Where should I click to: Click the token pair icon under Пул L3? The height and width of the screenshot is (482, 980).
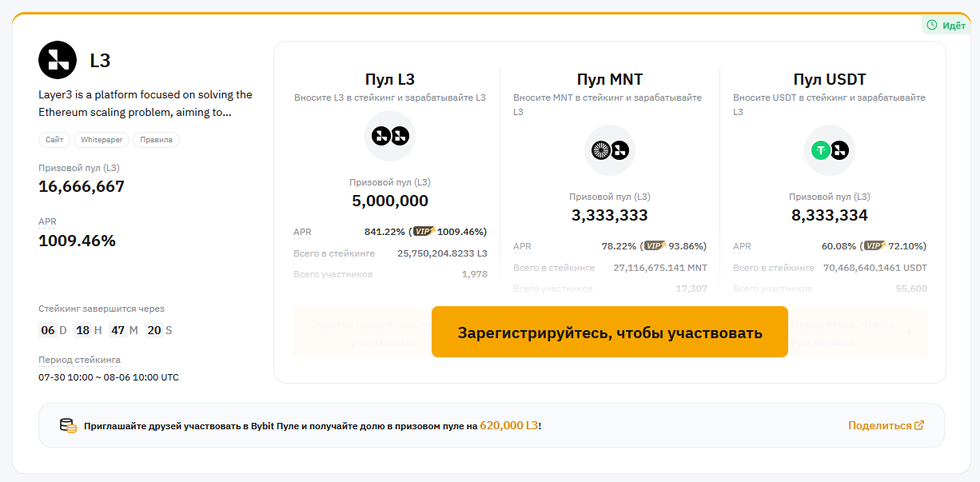coord(390,136)
